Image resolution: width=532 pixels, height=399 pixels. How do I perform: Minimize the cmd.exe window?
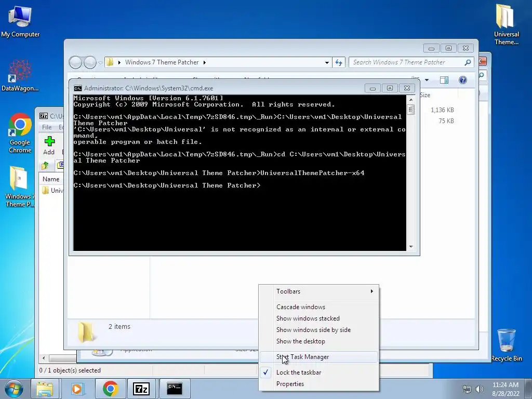point(373,88)
